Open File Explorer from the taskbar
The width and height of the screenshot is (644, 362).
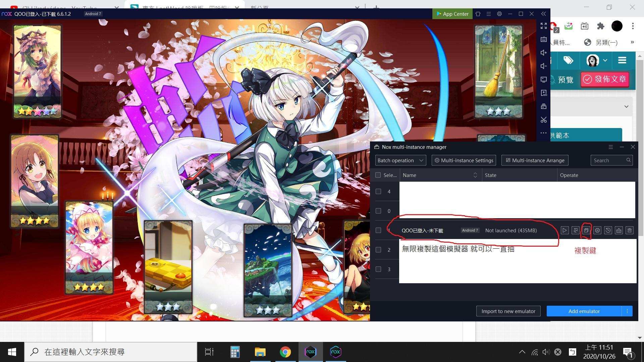[260, 352]
